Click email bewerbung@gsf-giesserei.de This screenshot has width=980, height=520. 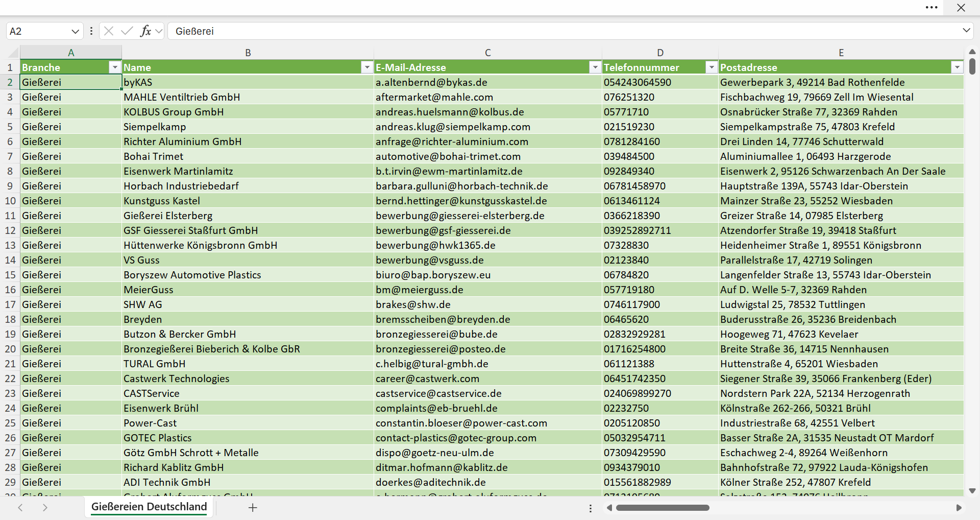tap(488, 230)
